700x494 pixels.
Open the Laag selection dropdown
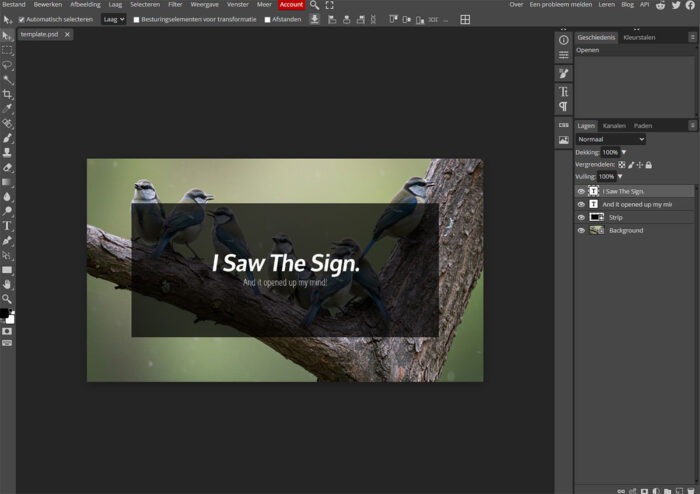(114, 20)
